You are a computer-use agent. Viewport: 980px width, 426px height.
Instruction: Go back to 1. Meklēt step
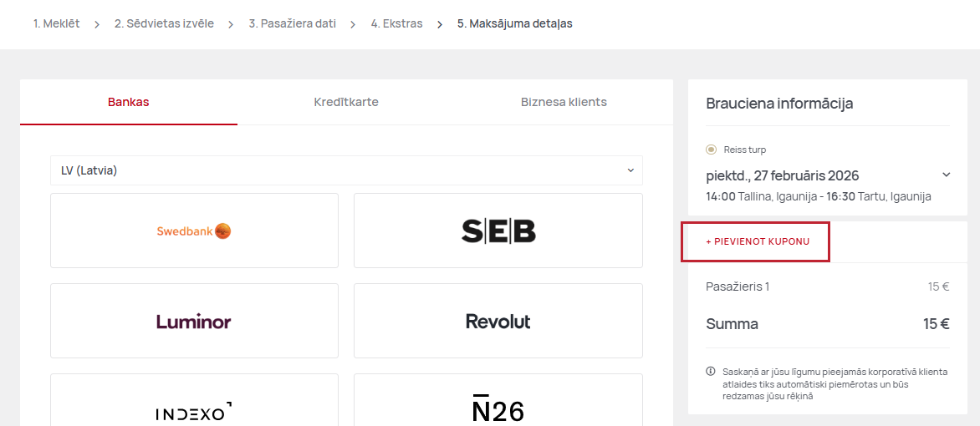click(x=56, y=24)
